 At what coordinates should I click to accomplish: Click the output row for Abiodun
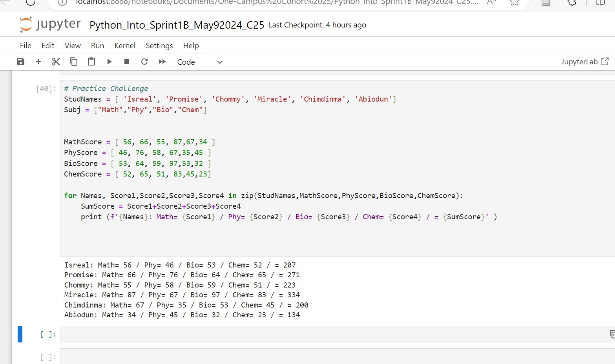coord(182,315)
